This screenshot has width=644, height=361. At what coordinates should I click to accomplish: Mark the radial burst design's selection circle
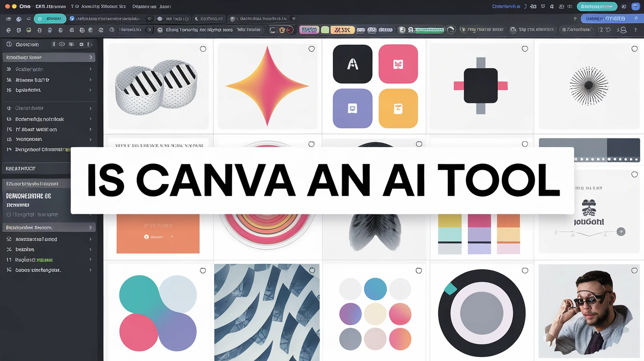[633, 49]
